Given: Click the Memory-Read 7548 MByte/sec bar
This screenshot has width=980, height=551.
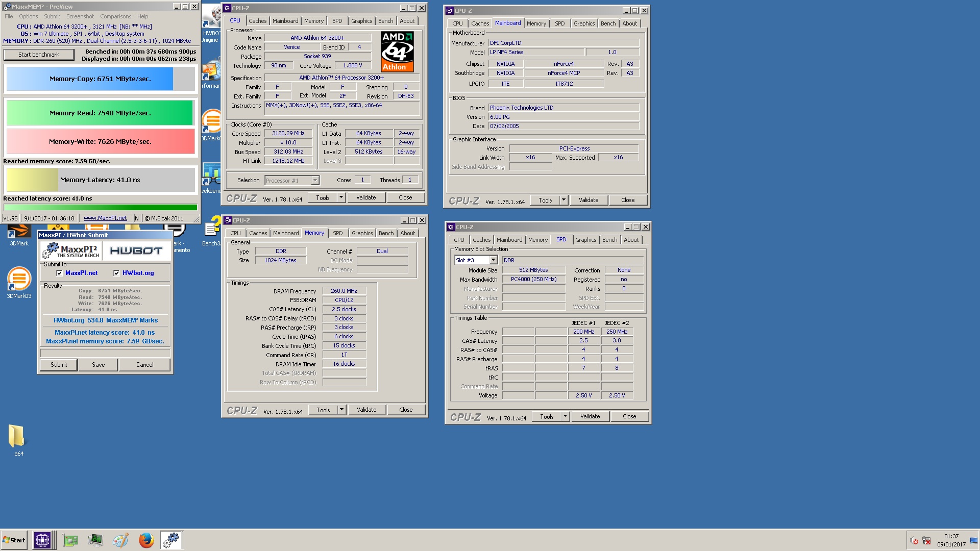Looking at the screenshot, I should click(x=100, y=113).
